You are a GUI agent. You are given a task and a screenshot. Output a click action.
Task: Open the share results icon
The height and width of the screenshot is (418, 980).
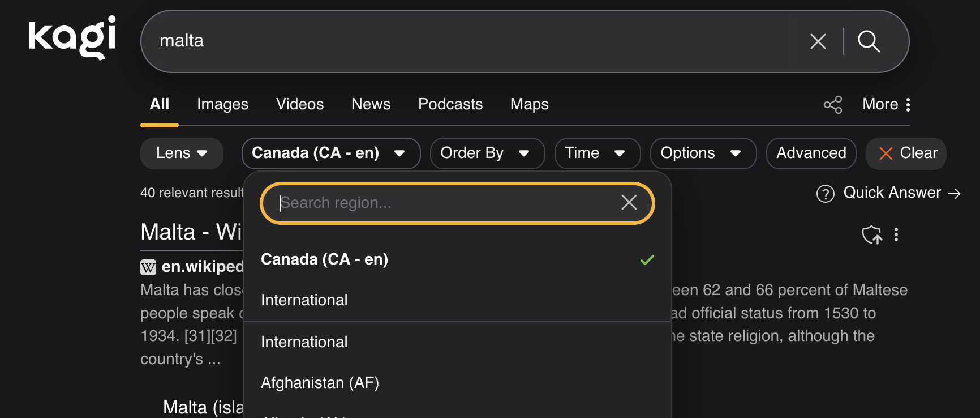[x=833, y=104]
